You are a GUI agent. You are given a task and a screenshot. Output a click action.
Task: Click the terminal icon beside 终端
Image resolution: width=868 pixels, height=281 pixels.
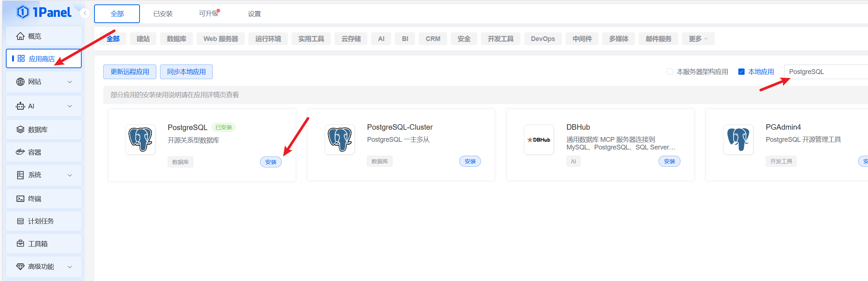[21, 199]
